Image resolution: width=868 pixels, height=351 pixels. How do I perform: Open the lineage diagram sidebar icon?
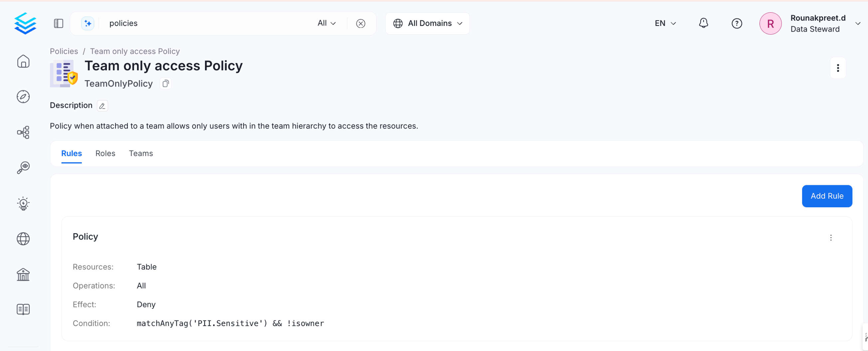pos(23,132)
